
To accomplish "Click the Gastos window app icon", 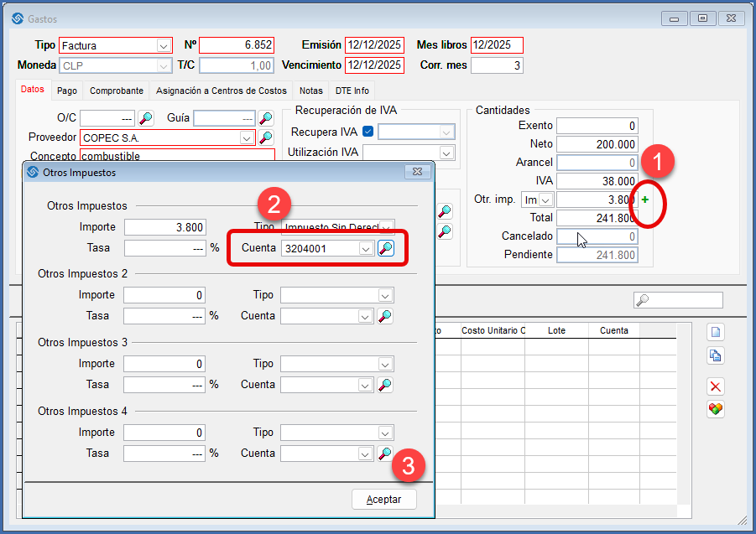I will [x=18, y=18].
